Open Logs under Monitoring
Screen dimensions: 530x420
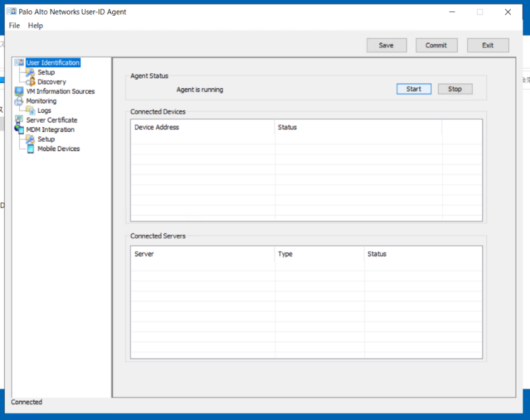click(x=44, y=110)
